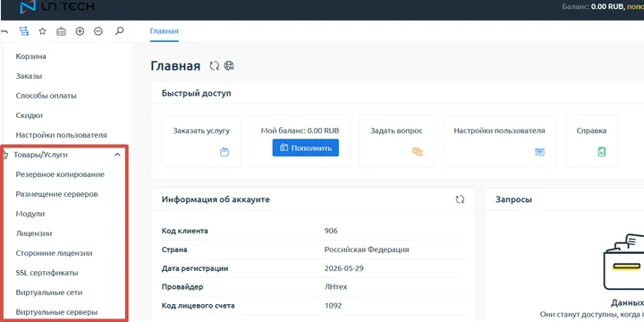
Task: Open Корзина in the sidebar
Action: click(30, 56)
